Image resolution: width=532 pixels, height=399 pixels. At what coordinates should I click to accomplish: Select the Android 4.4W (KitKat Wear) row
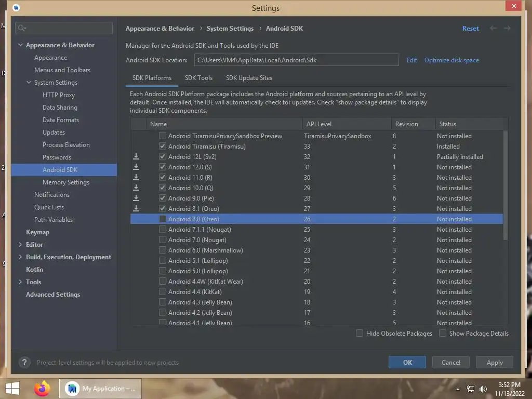[x=316, y=281]
